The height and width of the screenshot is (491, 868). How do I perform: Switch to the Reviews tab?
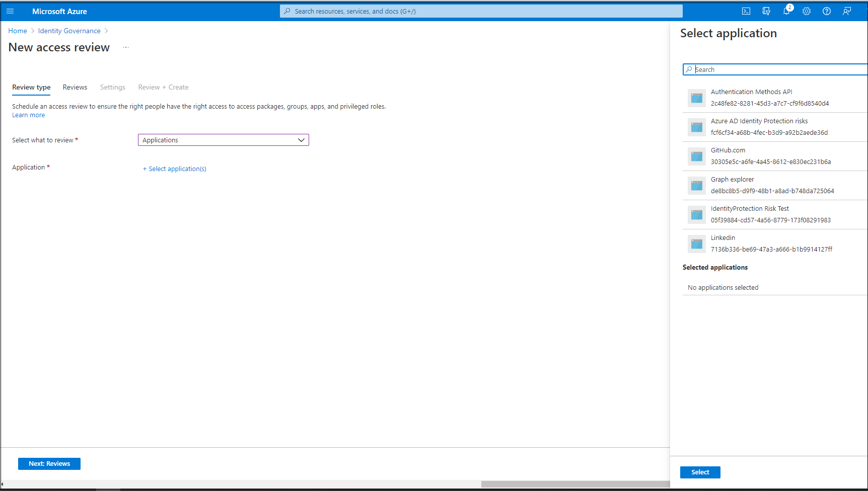[75, 87]
